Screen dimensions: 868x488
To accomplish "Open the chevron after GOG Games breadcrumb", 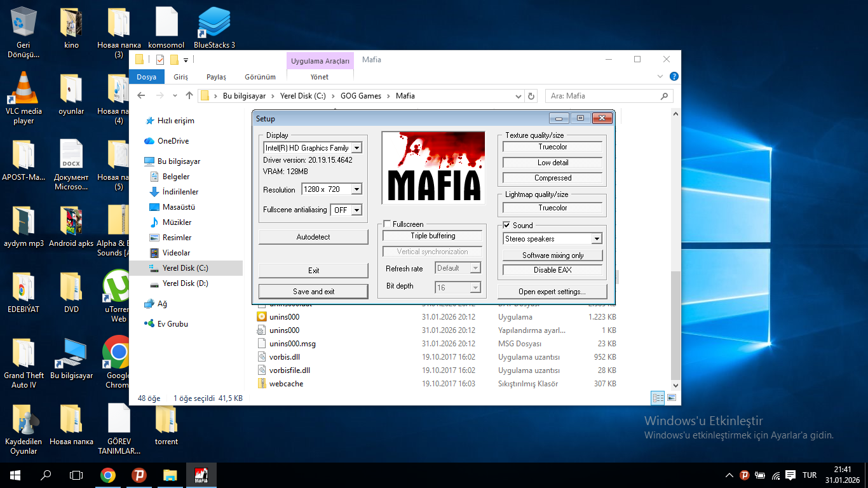I will tap(388, 96).
